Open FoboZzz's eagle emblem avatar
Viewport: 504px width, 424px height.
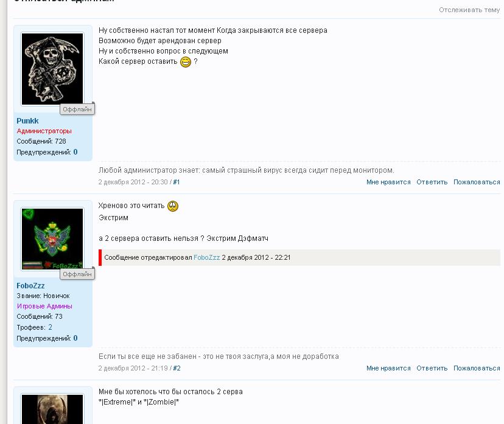pyautogui.click(x=52, y=238)
